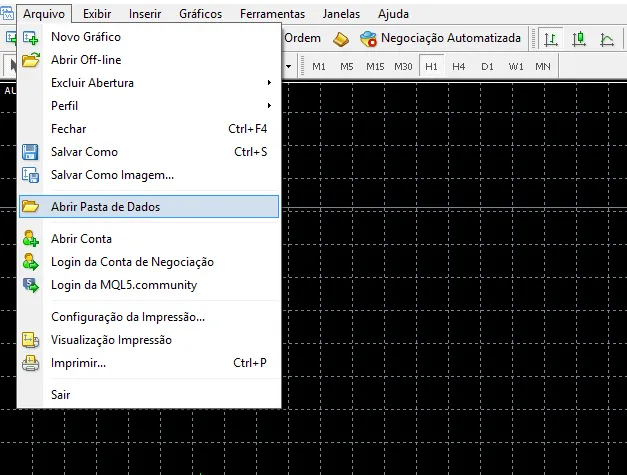
Task: Select the candlestick chart icon in toolbar
Action: pyautogui.click(x=579, y=39)
